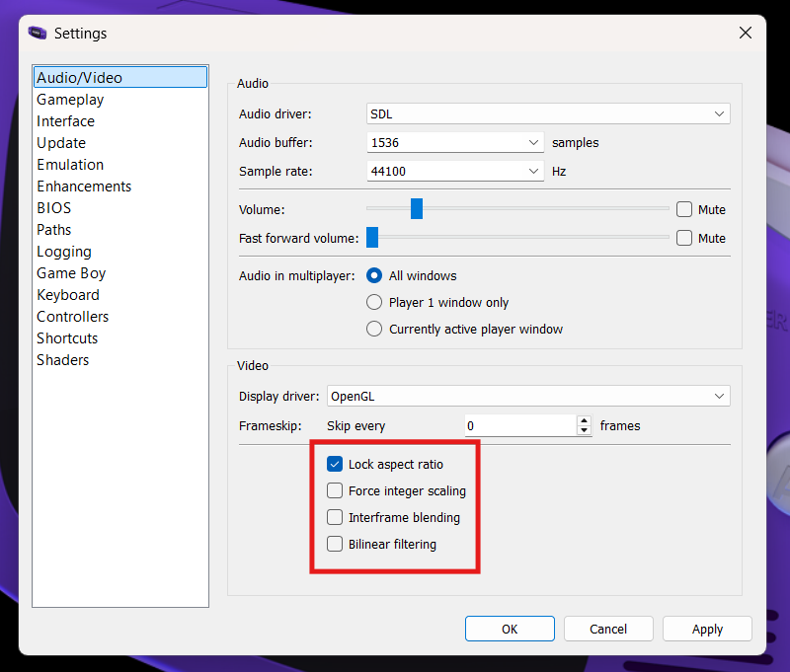Click the Cancel button

608,629
